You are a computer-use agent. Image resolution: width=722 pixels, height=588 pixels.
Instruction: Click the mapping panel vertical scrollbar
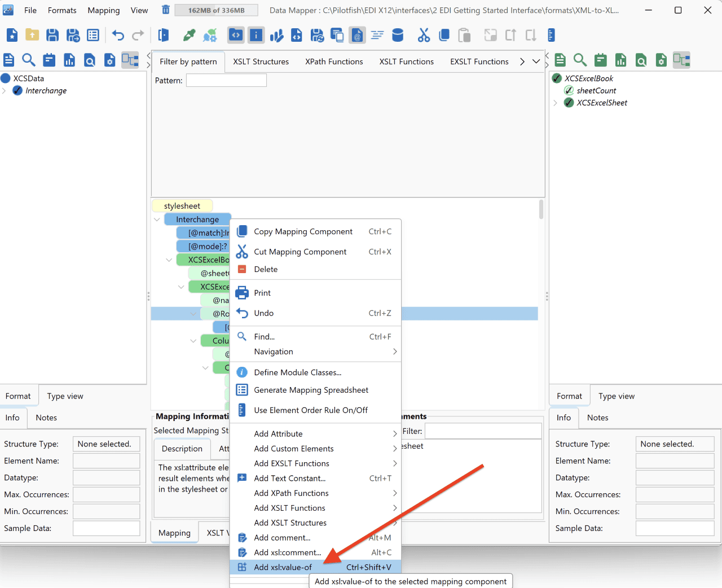coord(541,209)
